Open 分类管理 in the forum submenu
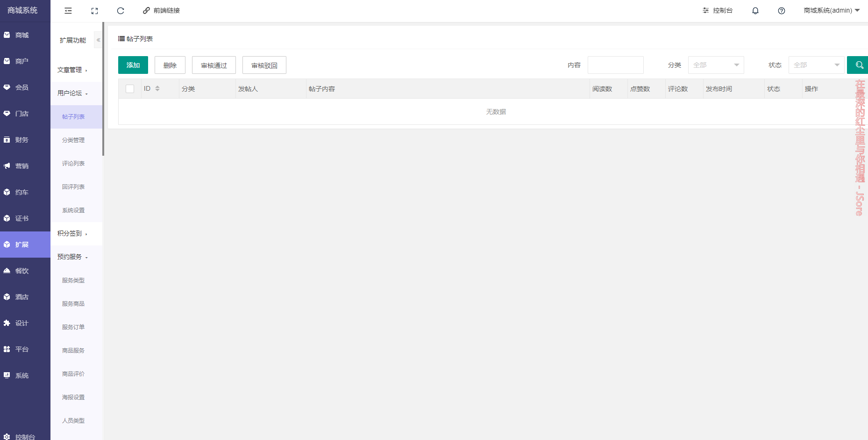This screenshot has width=868, height=440. point(73,140)
